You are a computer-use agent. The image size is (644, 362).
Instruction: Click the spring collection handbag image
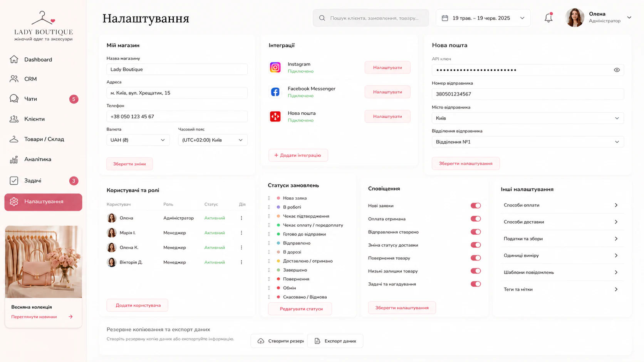point(43,262)
